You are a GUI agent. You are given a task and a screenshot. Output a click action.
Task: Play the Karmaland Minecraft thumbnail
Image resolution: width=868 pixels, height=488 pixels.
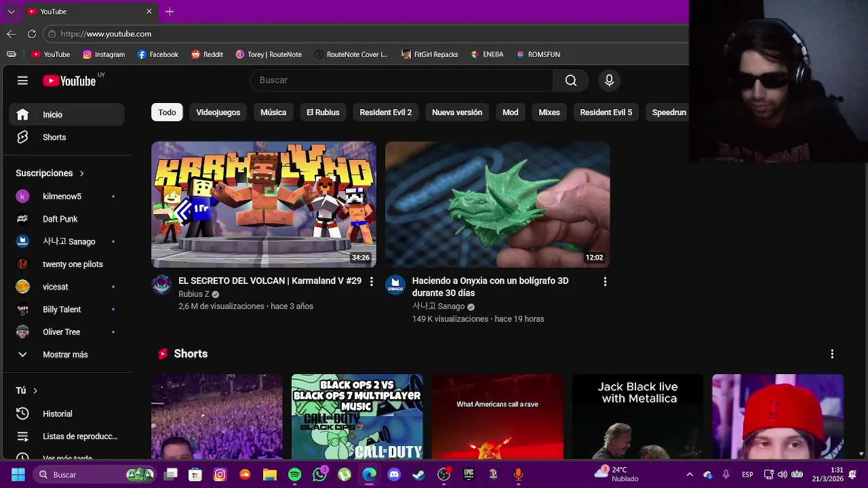point(264,205)
